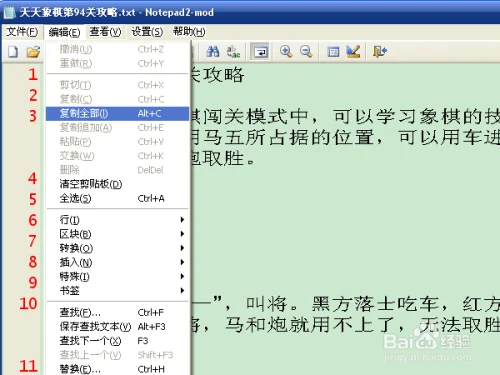The height and width of the screenshot is (375, 500).
Task: Click the greyed 查找上一个(V) entry
Action: pyautogui.click(x=117, y=355)
